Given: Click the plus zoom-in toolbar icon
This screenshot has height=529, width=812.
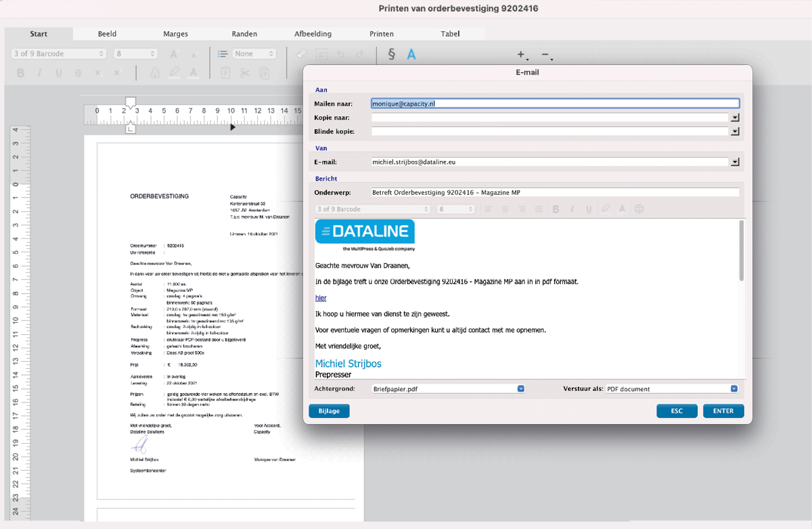Looking at the screenshot, I should pos(521,54).
